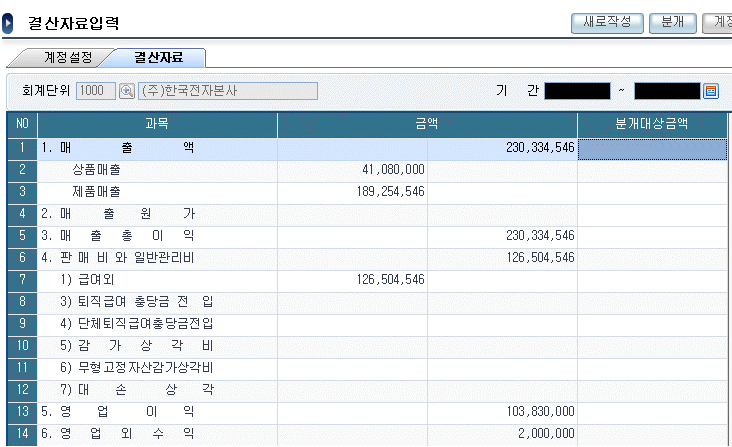Select the 결산자료 tab

click(158, 58)
